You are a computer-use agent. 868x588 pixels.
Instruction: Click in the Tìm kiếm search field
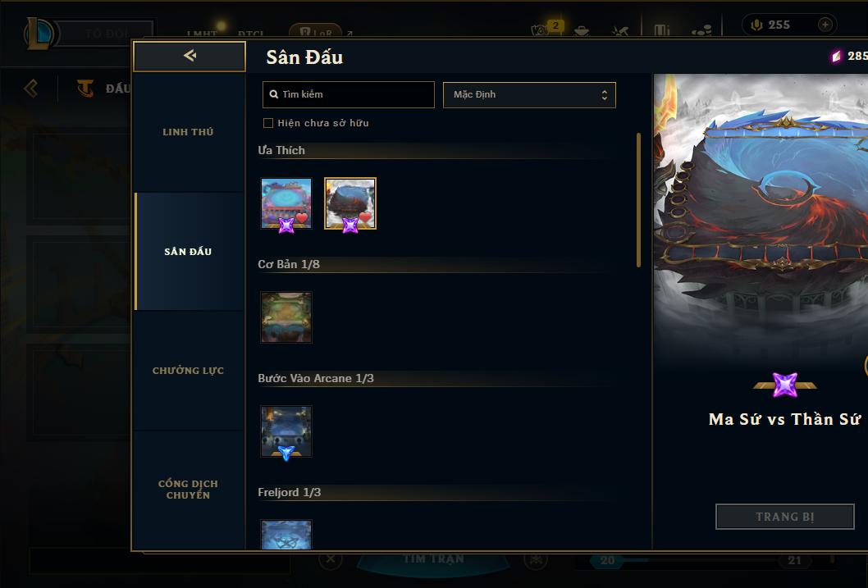[348, 94]
